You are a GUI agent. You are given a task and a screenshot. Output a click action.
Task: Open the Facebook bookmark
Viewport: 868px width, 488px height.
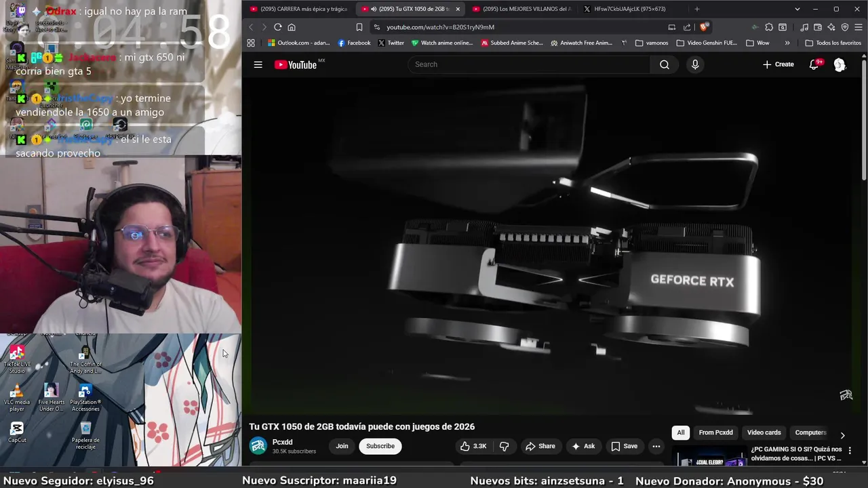click(x=354, y=43)
